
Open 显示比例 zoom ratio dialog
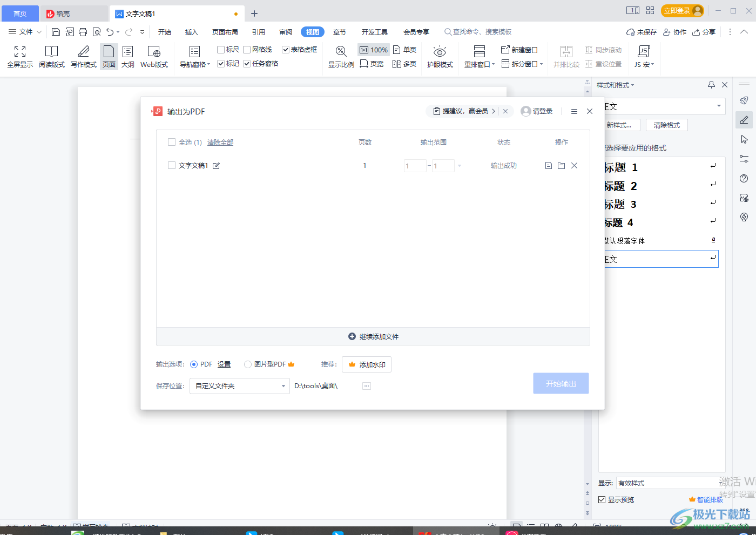pos(341,57)
